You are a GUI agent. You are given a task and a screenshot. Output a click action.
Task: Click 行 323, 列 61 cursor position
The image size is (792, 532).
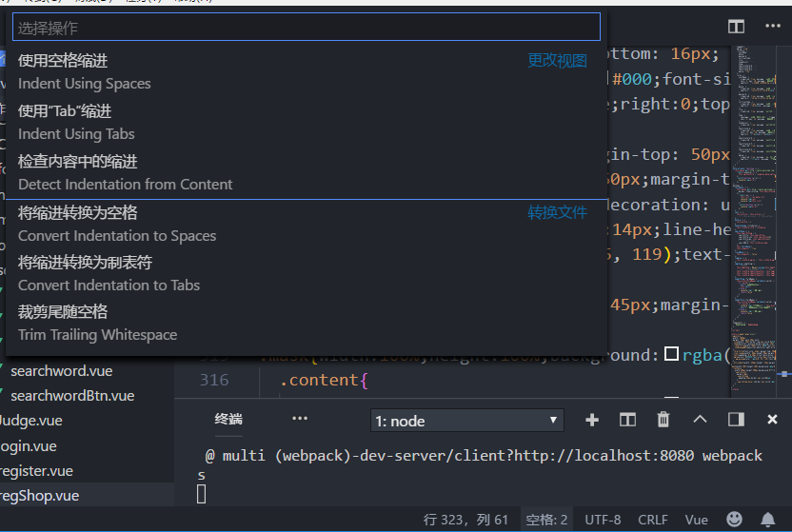[x=465, y=520]
